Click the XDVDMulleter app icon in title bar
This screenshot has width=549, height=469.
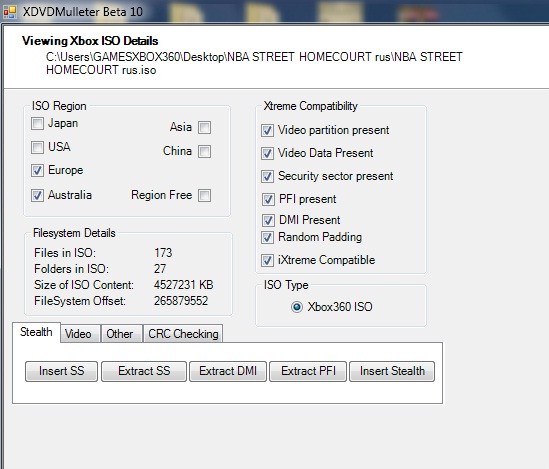(10, 12)
